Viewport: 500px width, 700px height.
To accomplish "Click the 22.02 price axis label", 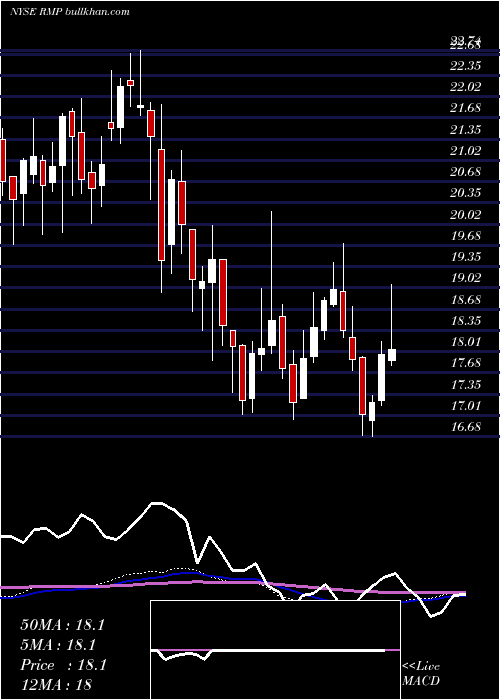I will [x=466, y=87].
